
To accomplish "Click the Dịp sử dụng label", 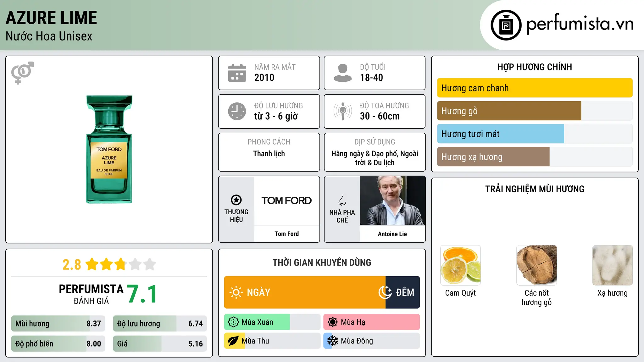I will point(375,142).
